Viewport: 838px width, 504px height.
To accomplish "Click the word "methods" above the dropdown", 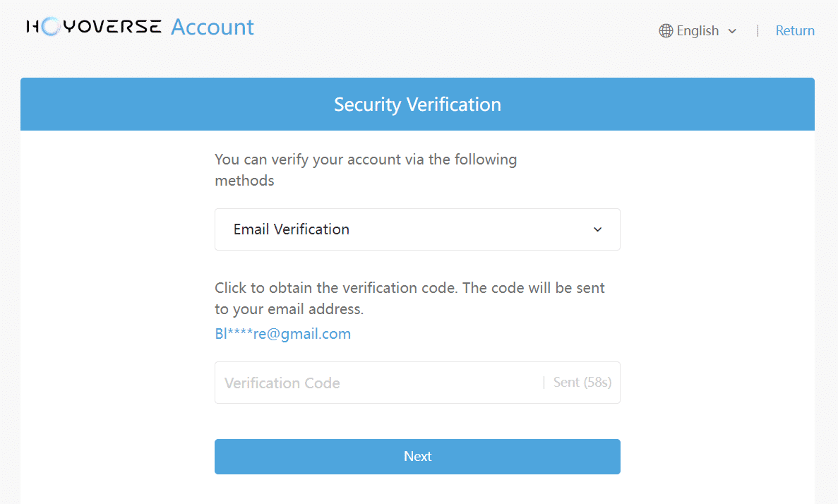I will [x=244, y=181].
